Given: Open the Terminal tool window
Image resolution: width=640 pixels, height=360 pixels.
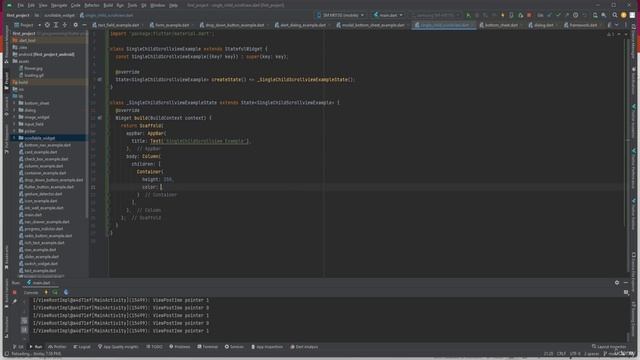Looking at the screenshot, I should pyautogui.click(x=208, y=347).
